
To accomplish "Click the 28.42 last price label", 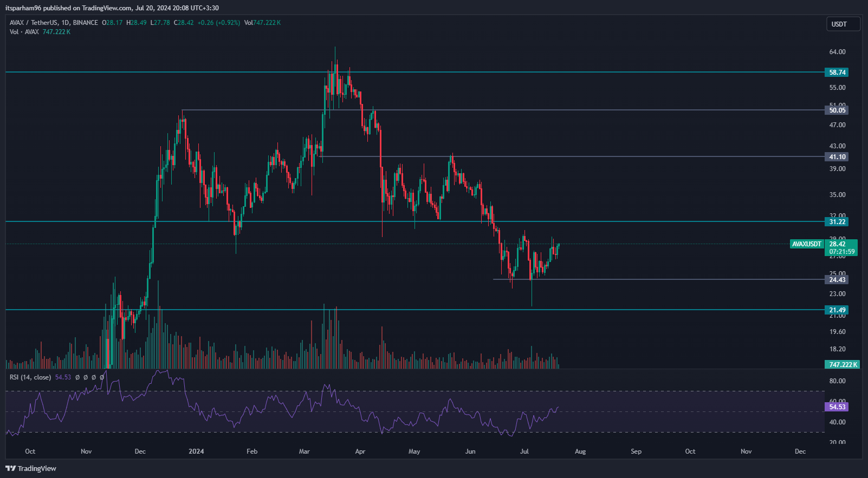I will pyautogui.click(x=837, y=244).
